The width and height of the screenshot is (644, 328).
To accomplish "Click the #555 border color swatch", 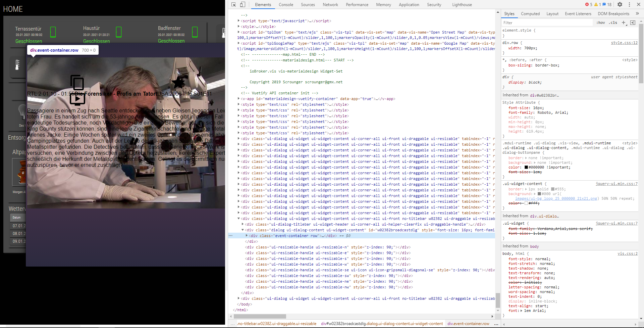I will tap(553, 189).
